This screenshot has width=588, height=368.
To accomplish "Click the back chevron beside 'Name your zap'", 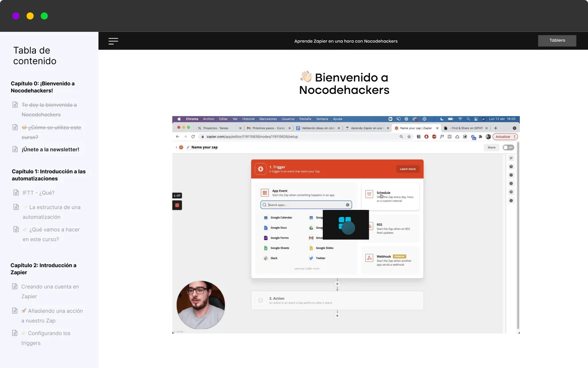I will coord(176,147).
